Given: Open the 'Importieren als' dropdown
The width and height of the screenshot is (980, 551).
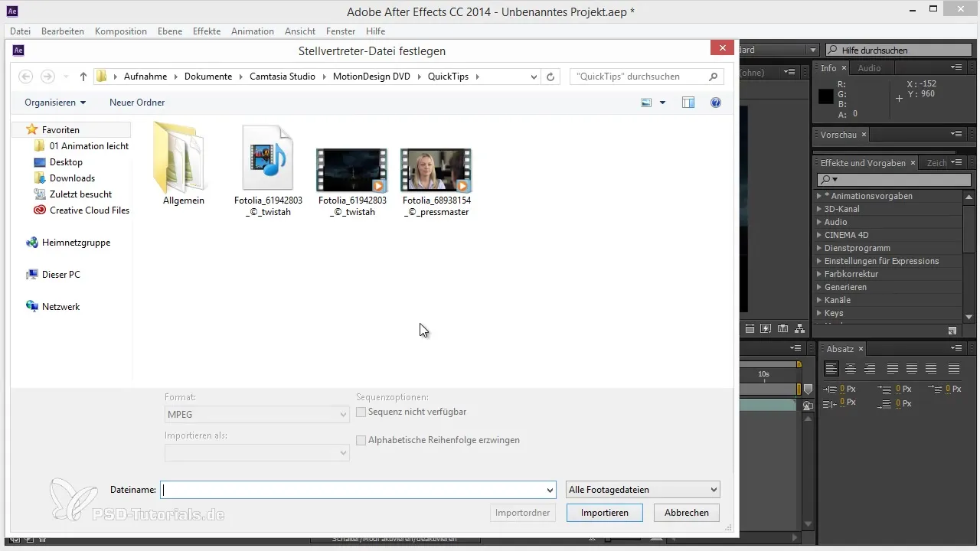Looking at the screenshot, I should click(257, 453).
